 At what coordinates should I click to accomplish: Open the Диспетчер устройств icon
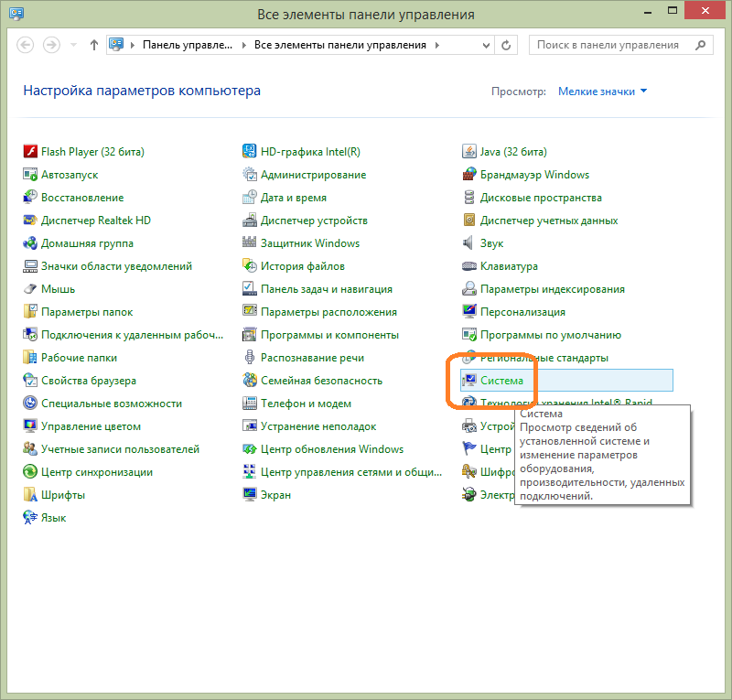click(x=250, y=220)
